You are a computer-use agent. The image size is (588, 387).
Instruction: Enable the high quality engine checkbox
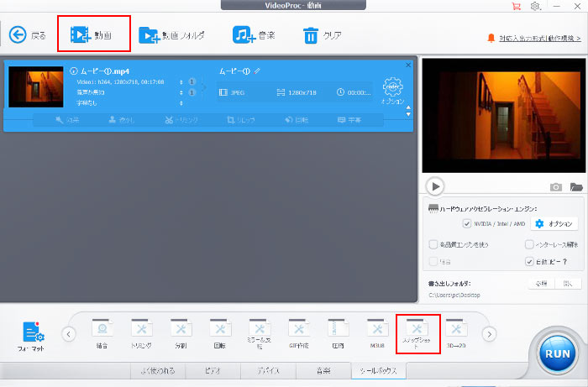click(x=433, y=244)
